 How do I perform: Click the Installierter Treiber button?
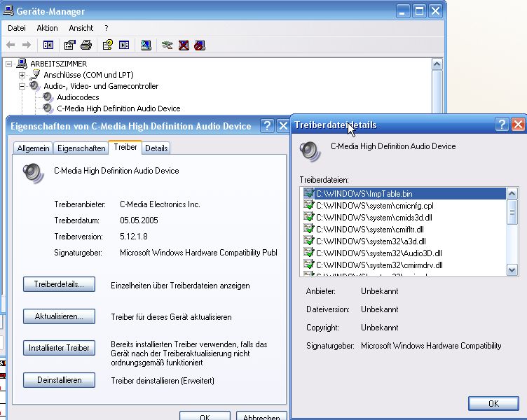click(59, 348)
